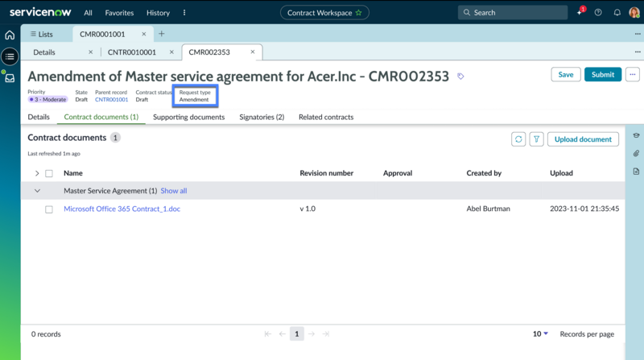The width and height of the screenshot is (644, 360).
Task: Close the CMR0001001 tab
Action: pos(144,34)
